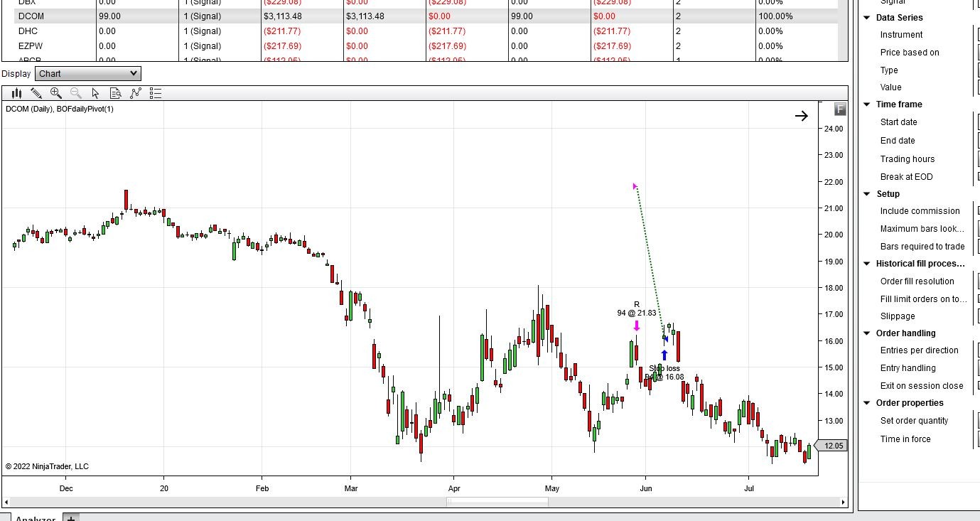Select the Price based on property
The image size is (980, 521).
pyautogui.click(x=910, y=53)
